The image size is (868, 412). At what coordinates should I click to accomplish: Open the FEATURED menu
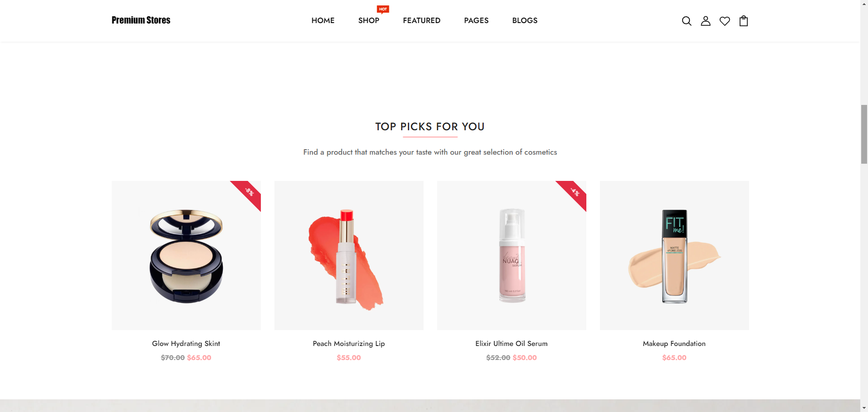(421, 21)
